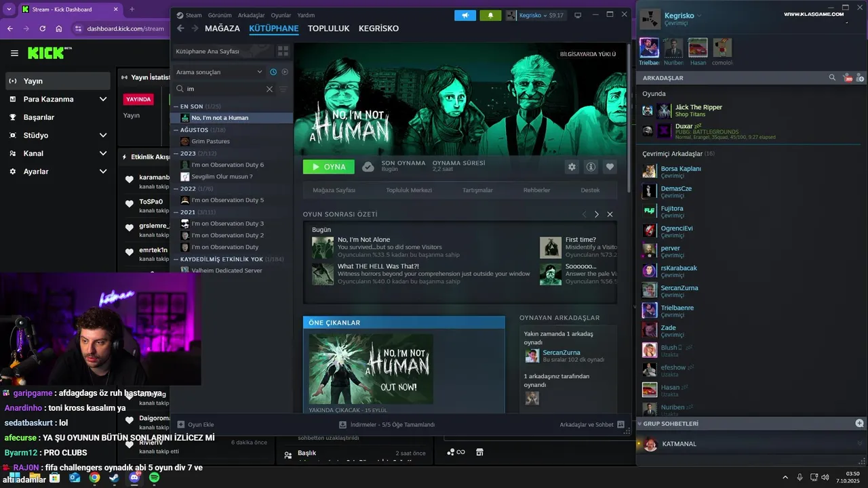
Task: Open Outlook from Windows taskbar
Action: point(75,478)
